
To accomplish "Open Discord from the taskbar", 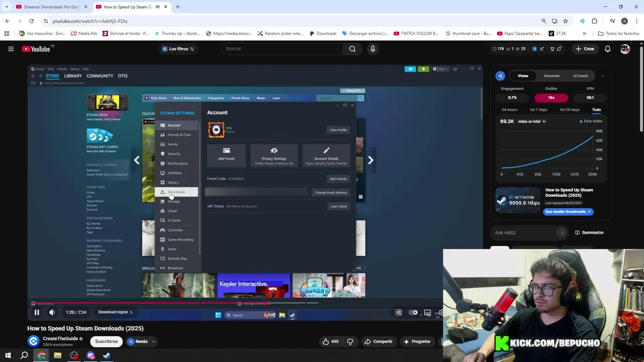I will (91, 355).
